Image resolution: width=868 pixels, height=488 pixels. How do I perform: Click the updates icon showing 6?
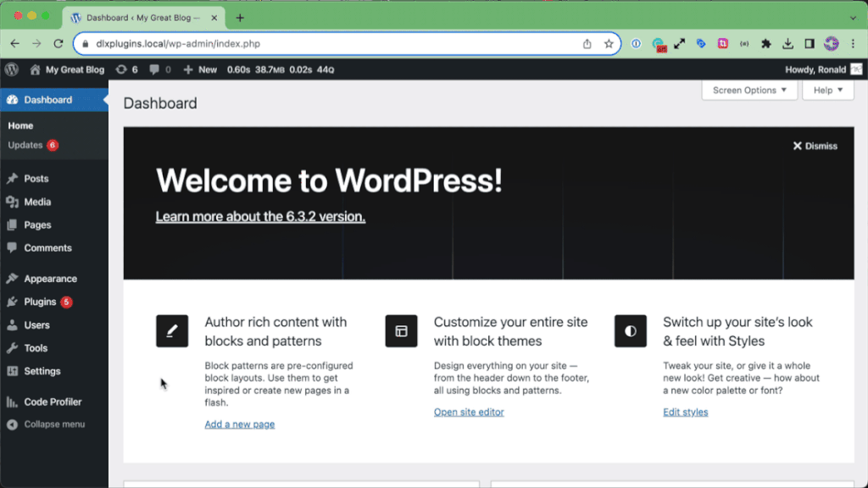pyautogui.click(x=127, y=69)
